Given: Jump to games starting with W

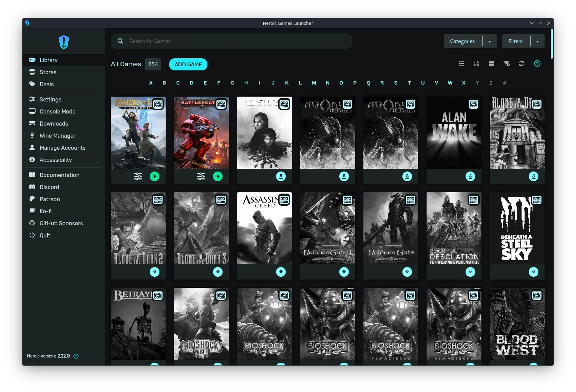Looking at the screenshot, I should coord(450,83).
